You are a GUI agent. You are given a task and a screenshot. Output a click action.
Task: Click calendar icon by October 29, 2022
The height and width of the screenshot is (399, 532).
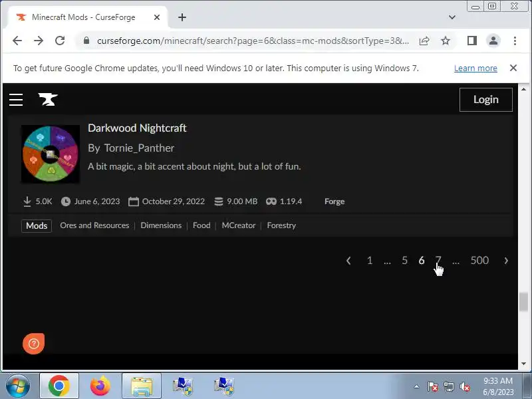(134, 201)
